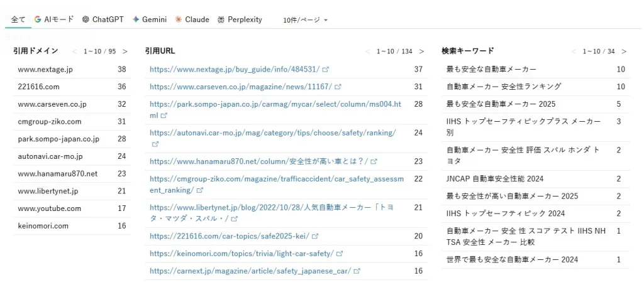Select the cmgroup-ziko.com domain row
Screen dimensions: 644x297
tap(72, 122)
